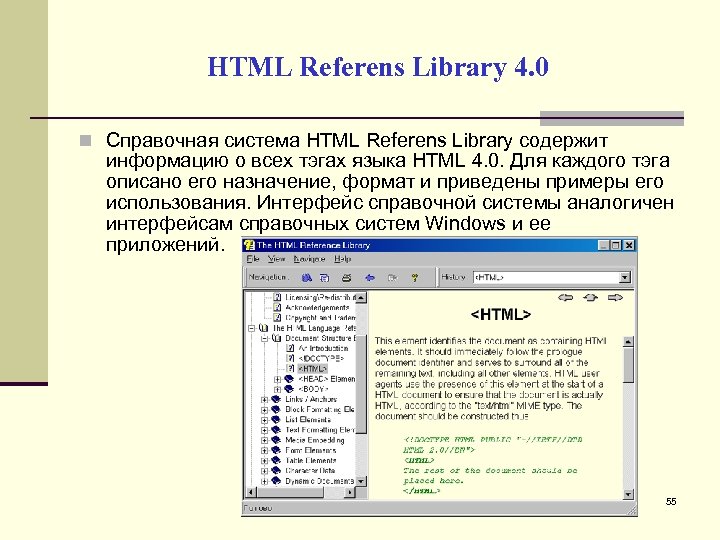The image size is (720, 540).
Task: Click the left arrow above the <HTML> heading
Action: 565,298
